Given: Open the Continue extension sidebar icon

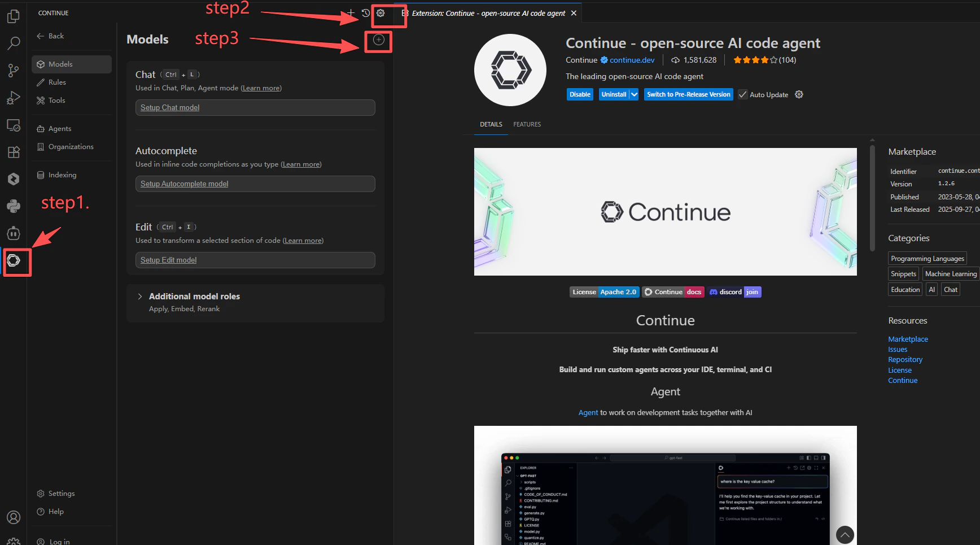Looking at the screenshot, I should (14, 260).
